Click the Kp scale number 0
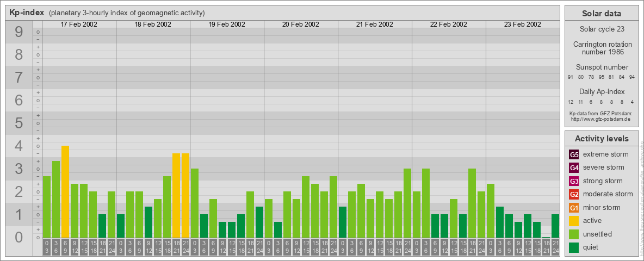 tap(18, 237)
